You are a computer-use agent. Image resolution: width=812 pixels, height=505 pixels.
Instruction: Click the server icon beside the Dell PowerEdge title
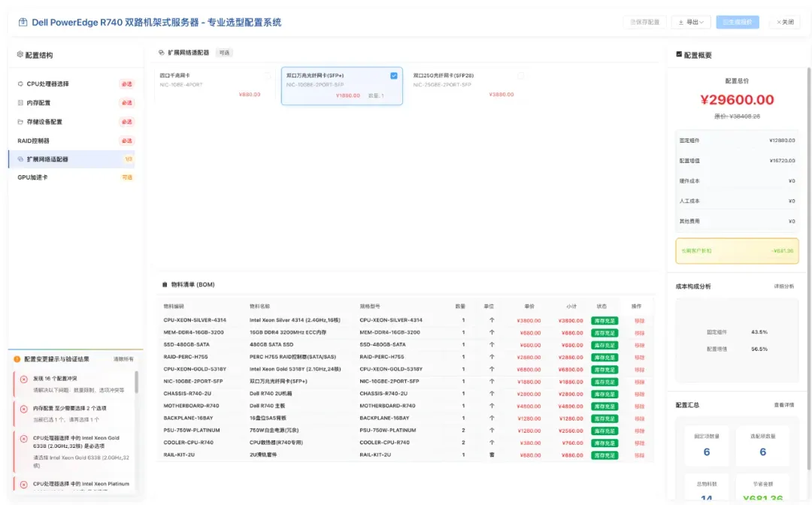23,23
